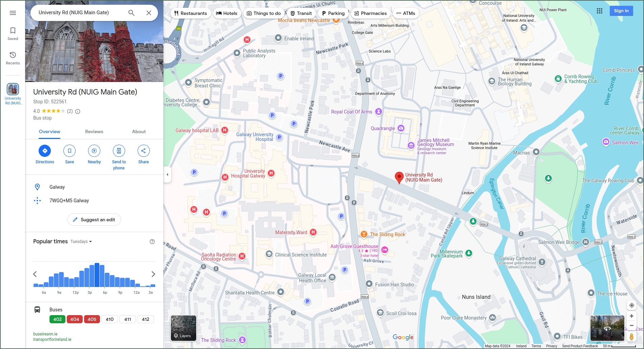Share this place
The height and width of the screenshot is (349, 644).
pyautogui.click(x=144, y=151)
